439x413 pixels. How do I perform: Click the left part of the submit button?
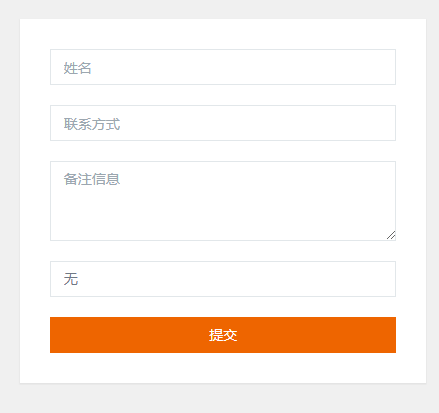100,335
